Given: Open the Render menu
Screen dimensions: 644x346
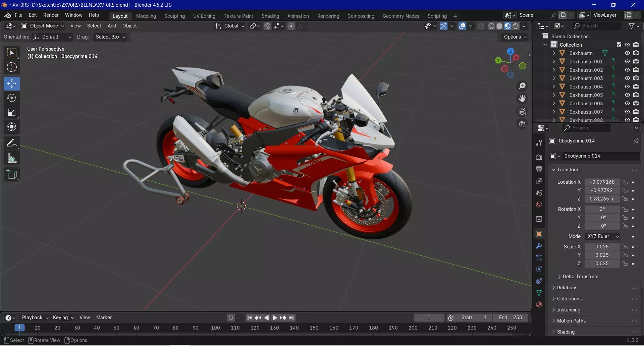Looking at the screenshot, I should click(x=51, y=15).
